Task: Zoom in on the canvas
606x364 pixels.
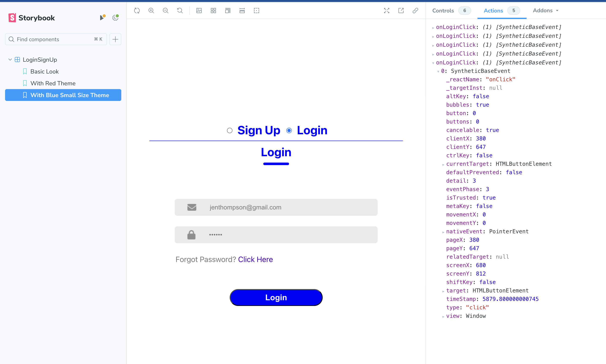Action: click(151, 11)
